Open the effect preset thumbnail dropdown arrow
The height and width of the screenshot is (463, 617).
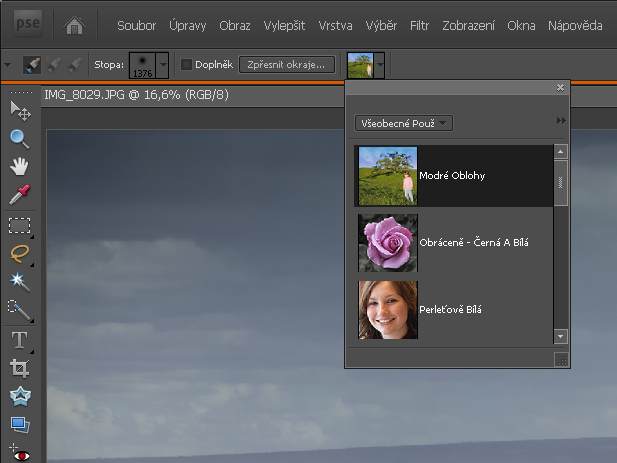click(x=380, y=65)
